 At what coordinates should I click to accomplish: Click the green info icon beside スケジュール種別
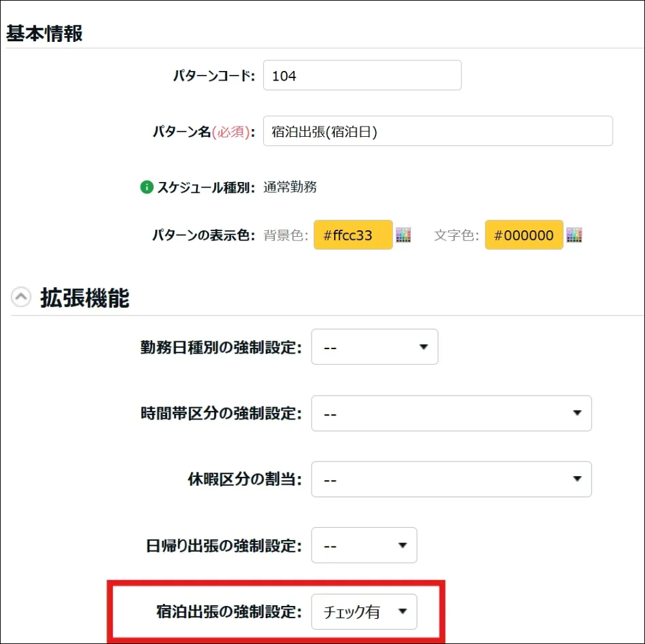click(x=146, y=188)
